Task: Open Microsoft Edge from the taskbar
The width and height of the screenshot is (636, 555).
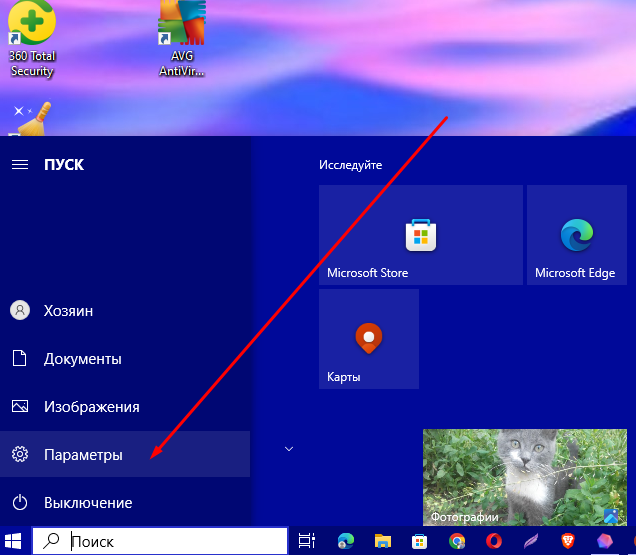Action: 346,541
